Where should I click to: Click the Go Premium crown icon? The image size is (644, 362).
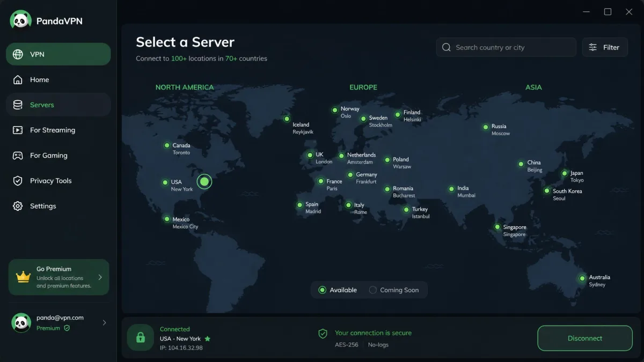tap(23, 277)
